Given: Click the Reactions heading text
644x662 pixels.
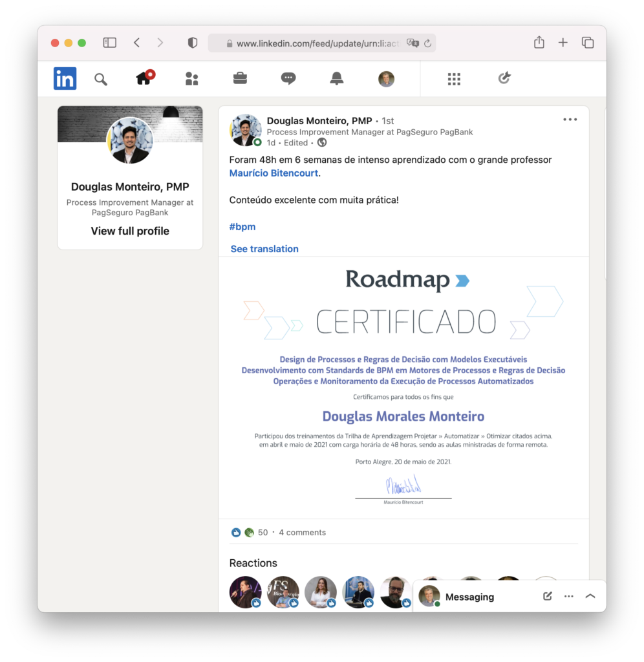Looking at the screenshot, I should pos(253,563).
